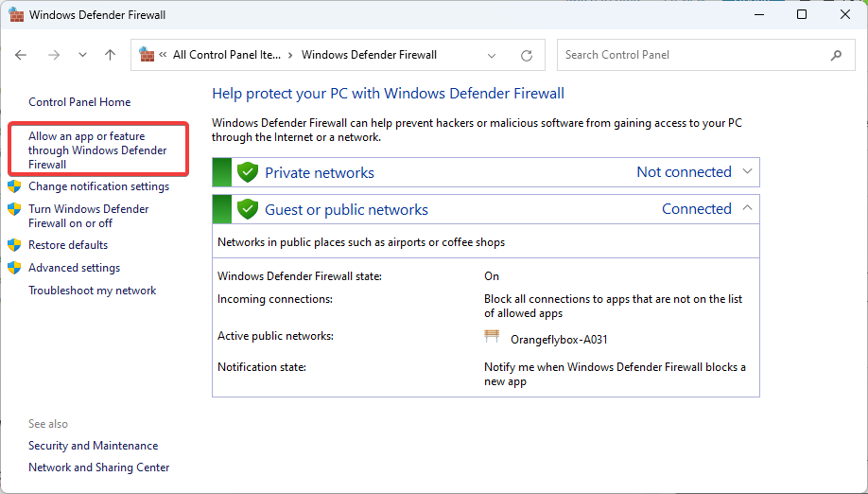Open Network and Sharing Center

[99, 468]
